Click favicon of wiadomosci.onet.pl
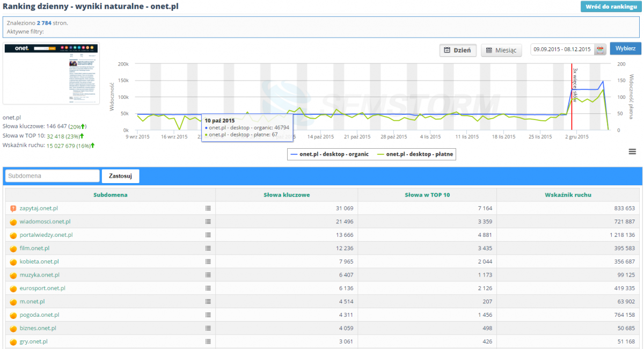 (13, 222)
